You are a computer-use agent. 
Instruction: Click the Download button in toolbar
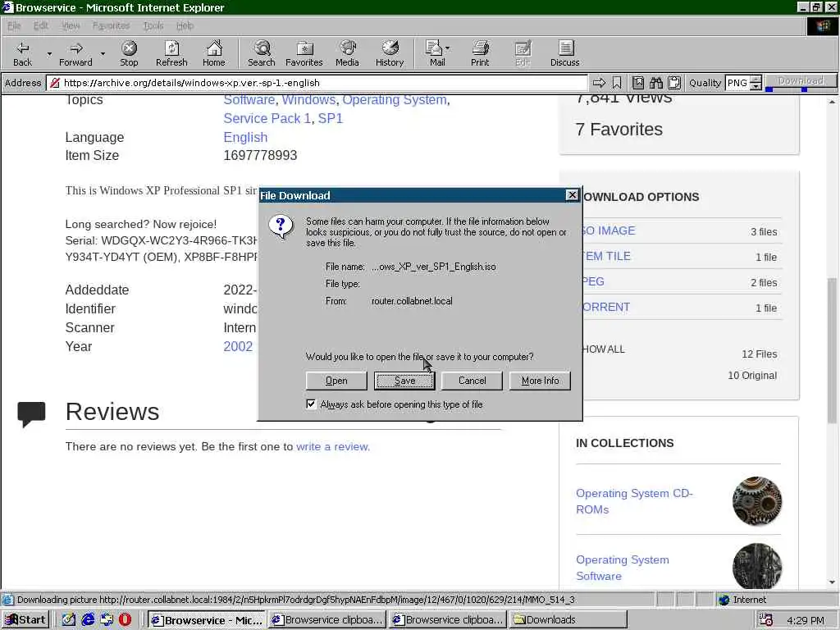pyautogui.click(x=801, y=80)
